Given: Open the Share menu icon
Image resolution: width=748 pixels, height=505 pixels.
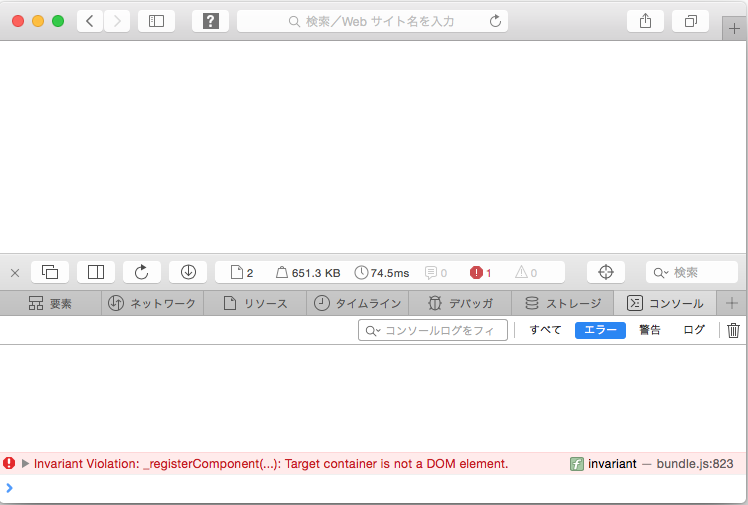Looking at the screenshot, I should coord(645,21).
